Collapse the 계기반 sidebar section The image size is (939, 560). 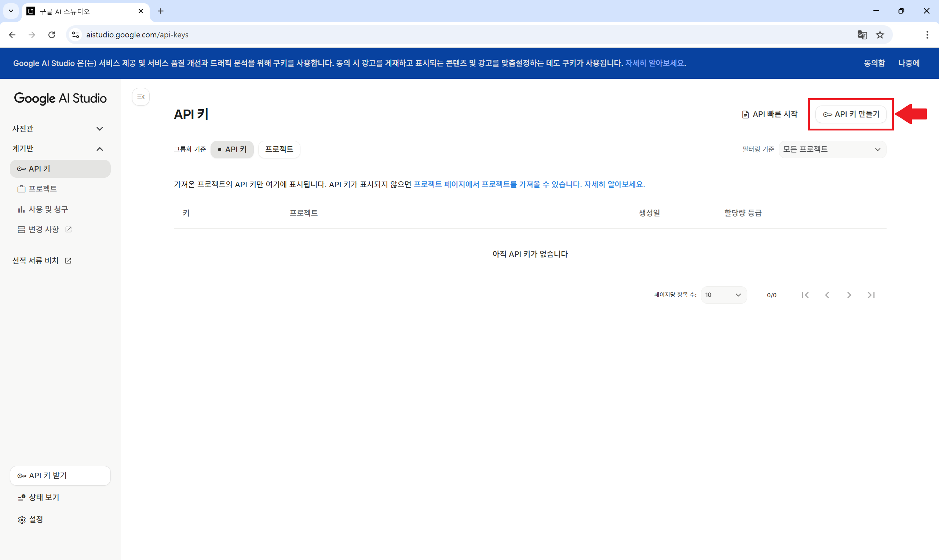click(x=100, y=149)
